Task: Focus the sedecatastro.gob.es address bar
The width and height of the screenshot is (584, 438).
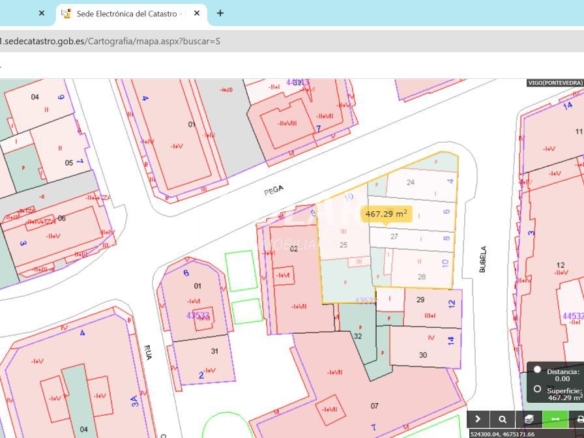Action: click(x=292, y=41)
